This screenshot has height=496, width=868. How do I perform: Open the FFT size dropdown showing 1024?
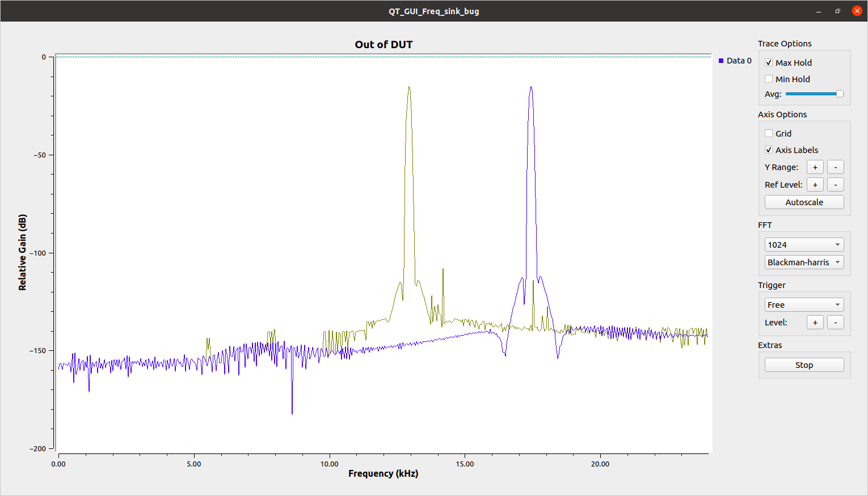tap(804, 244)
